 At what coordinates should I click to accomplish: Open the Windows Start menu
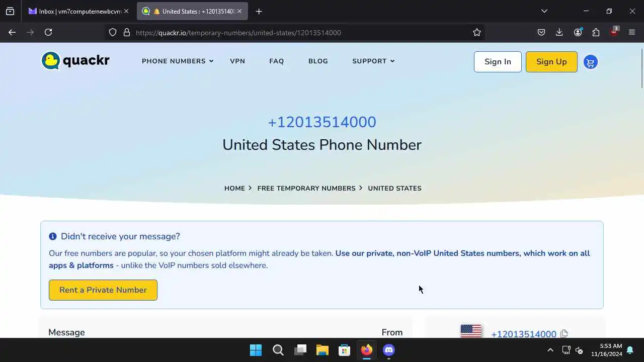[256, 350]
